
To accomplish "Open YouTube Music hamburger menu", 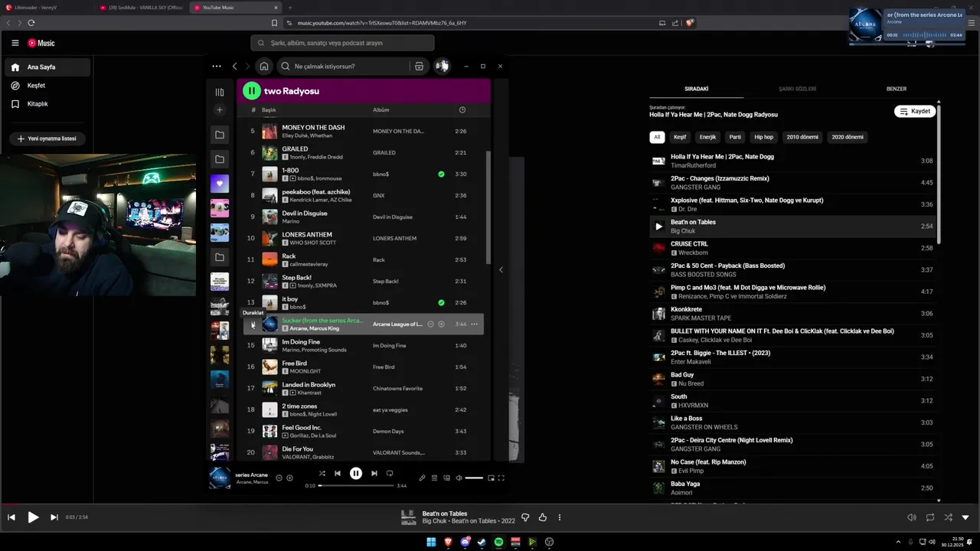I will [x=15, y=43].
